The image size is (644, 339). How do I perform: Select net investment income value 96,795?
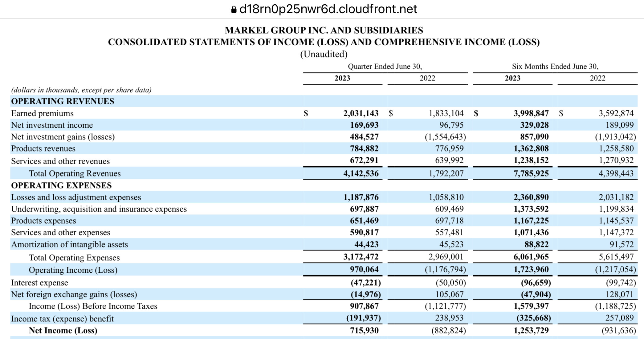[451, 125]
